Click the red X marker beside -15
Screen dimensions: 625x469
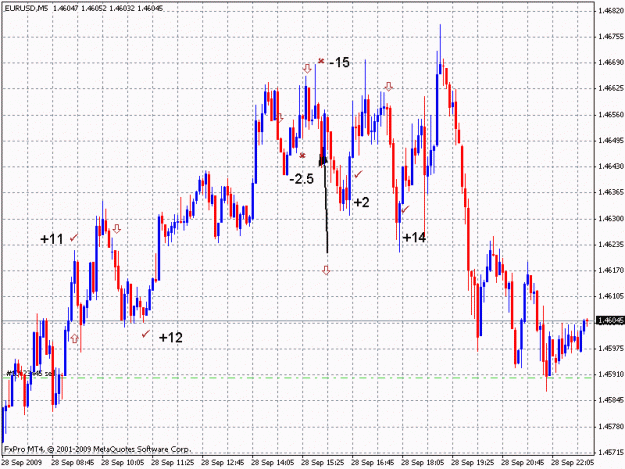tap(321, 61)
